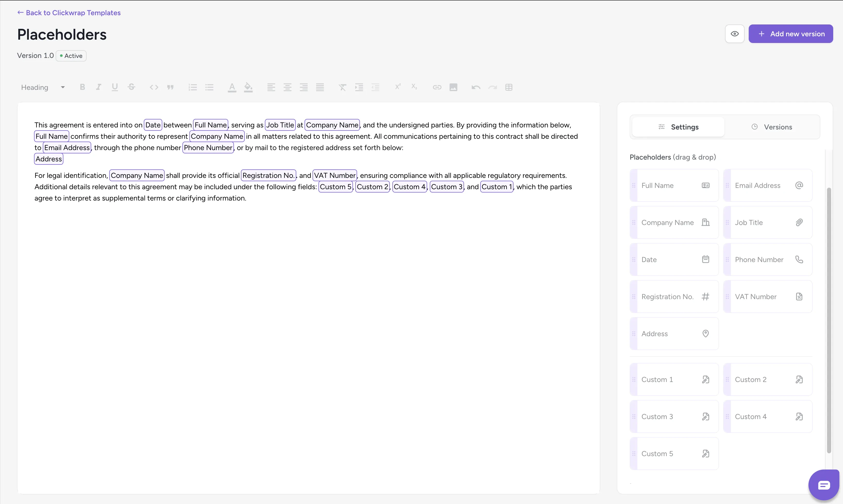Viewport: 843px width, 504px height.
Task: Open the template preview with the eye icon
Action: coord(735,34)
